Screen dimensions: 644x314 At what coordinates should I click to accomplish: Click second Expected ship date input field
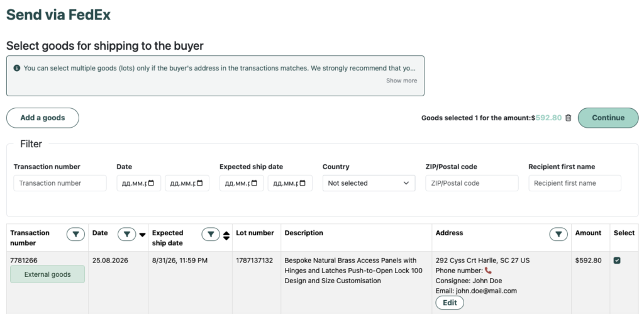click(290, 183)
